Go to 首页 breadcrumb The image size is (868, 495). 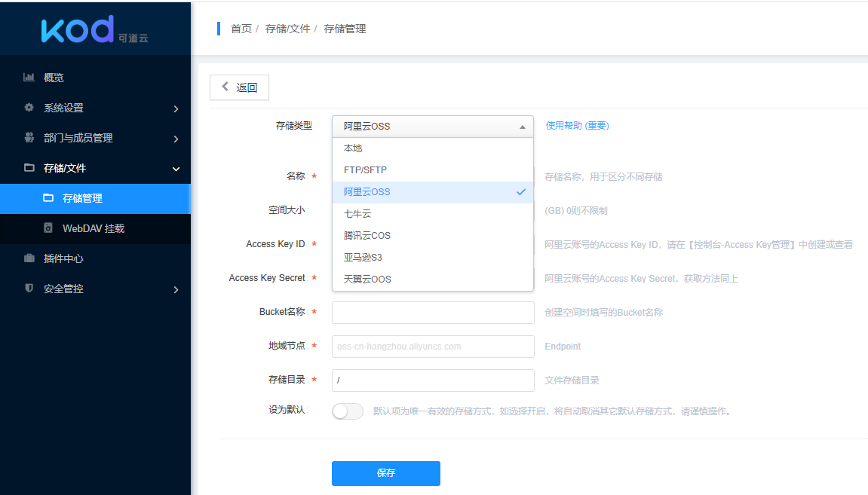(x=241, y=29)
